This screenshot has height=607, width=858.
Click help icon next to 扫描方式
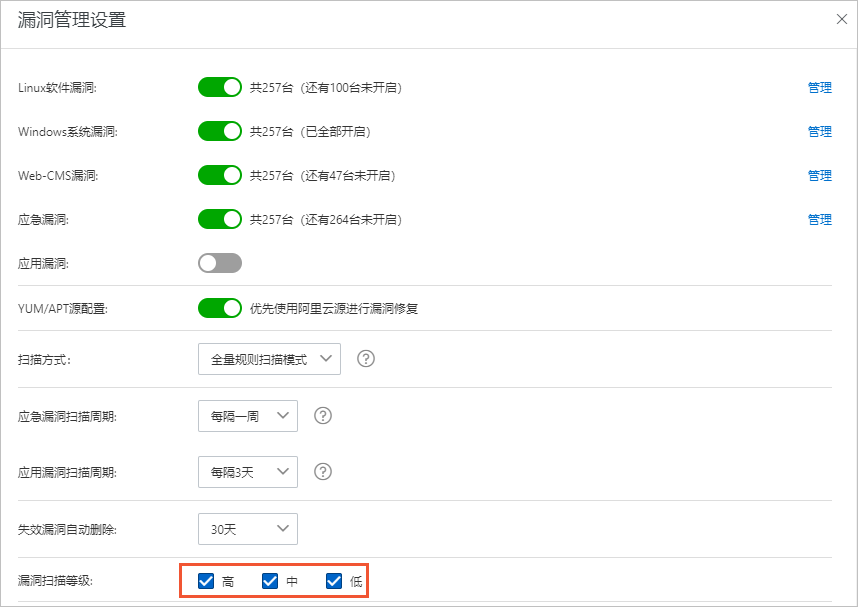(366, 359)
